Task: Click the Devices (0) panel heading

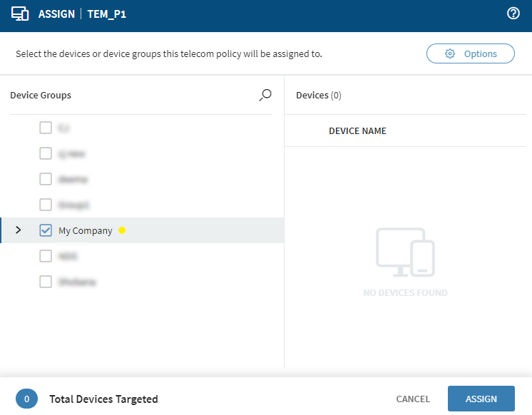Action: [x=318, y=95]
